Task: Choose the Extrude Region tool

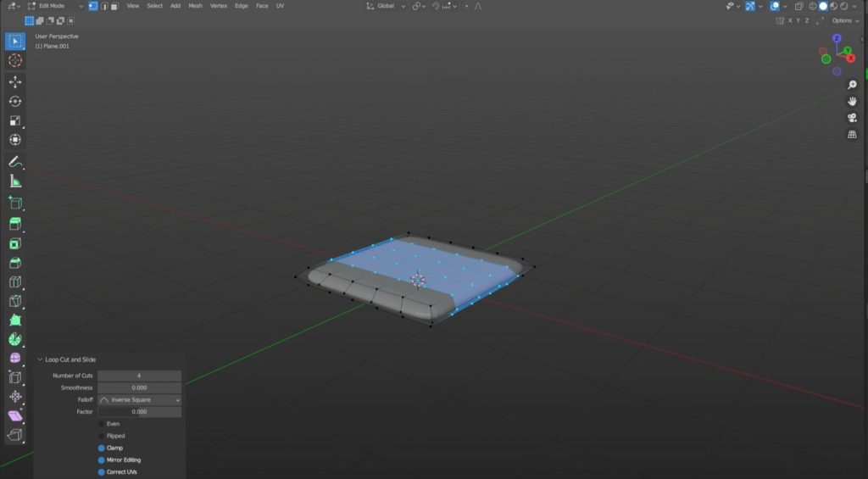Action: (x=15, y=224)
